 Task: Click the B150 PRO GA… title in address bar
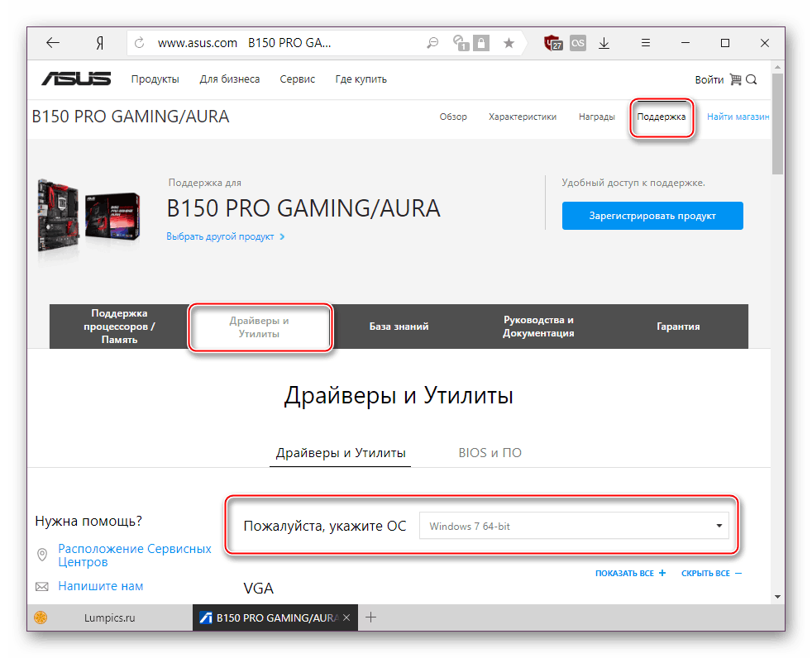tap(289, 43)
